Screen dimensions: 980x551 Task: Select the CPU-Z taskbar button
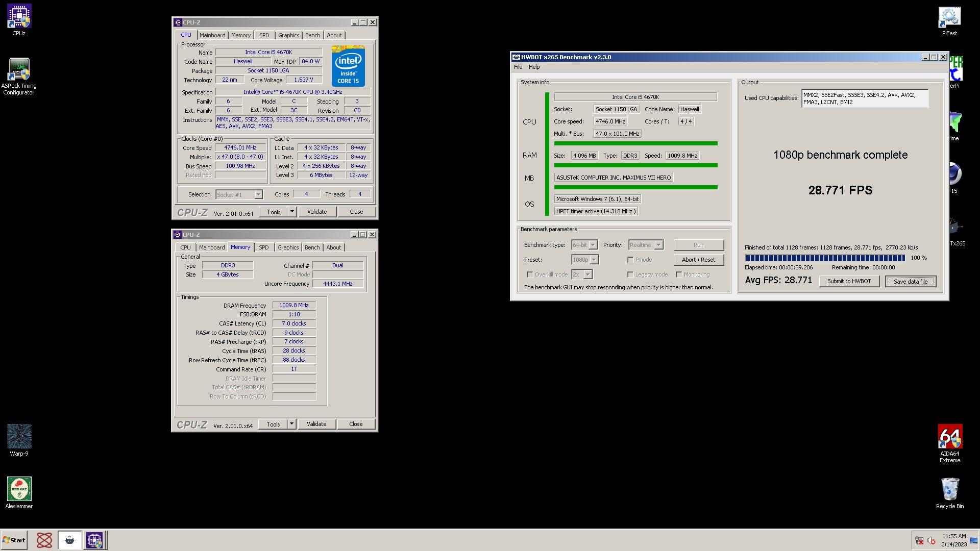pyautogui.click(x=94, y=540)
